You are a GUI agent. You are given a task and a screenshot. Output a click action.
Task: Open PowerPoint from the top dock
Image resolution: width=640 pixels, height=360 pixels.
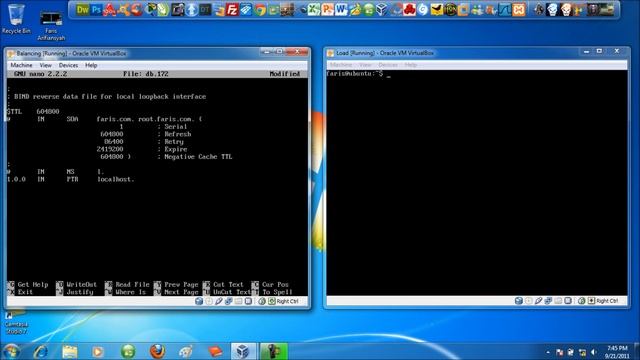[x=327, y=9]
